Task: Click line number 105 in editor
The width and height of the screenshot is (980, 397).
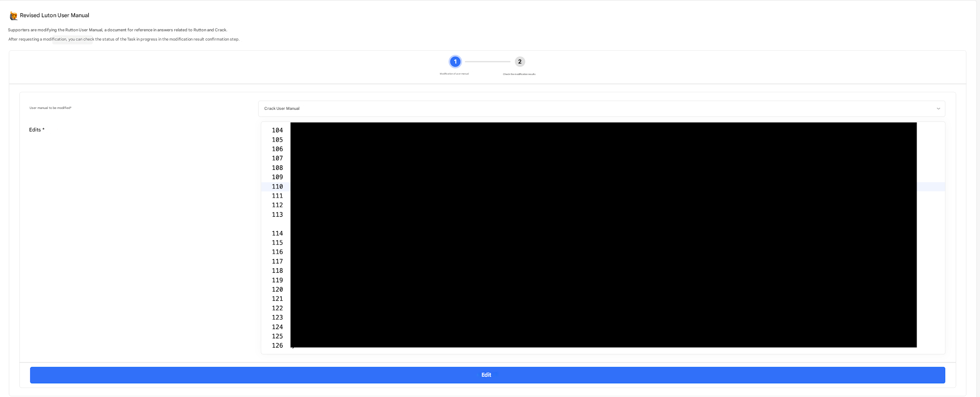Action: coord(277,140)
